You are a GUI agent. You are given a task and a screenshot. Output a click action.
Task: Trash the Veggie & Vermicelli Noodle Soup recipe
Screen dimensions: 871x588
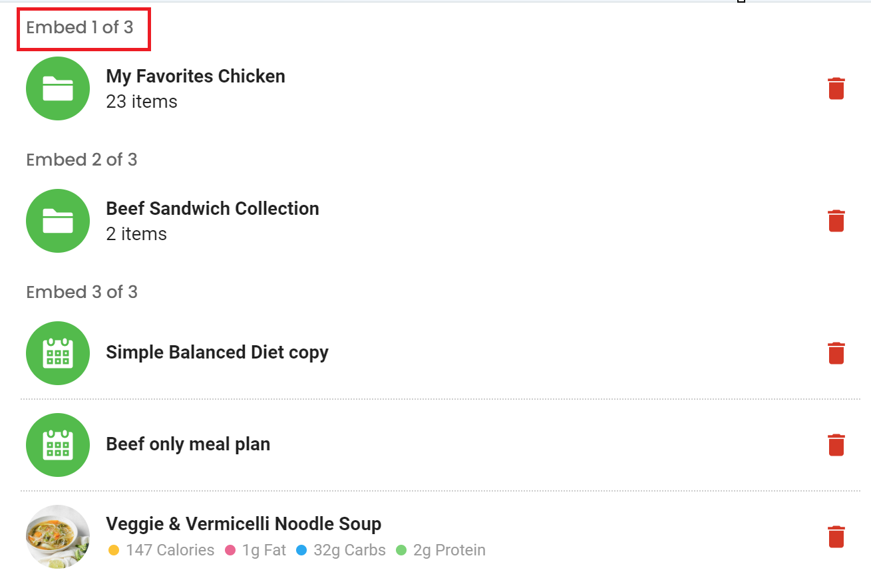coord(836,537)
